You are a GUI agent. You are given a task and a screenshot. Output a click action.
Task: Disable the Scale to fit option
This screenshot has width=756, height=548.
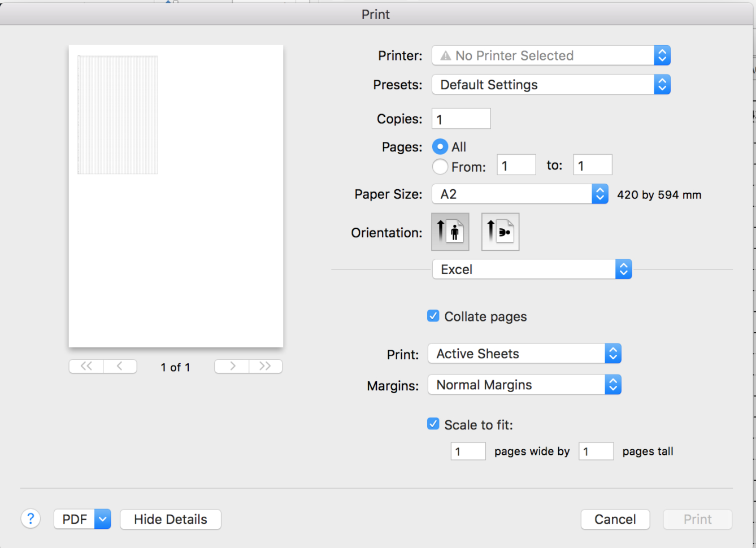coord(433,424)
